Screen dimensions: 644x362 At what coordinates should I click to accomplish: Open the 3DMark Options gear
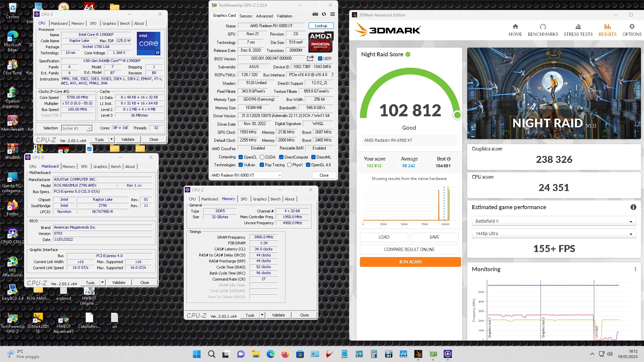point(632,30)
